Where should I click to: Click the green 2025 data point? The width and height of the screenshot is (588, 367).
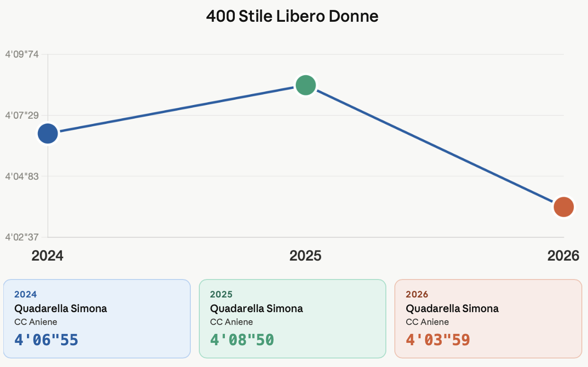coord(305,85)
